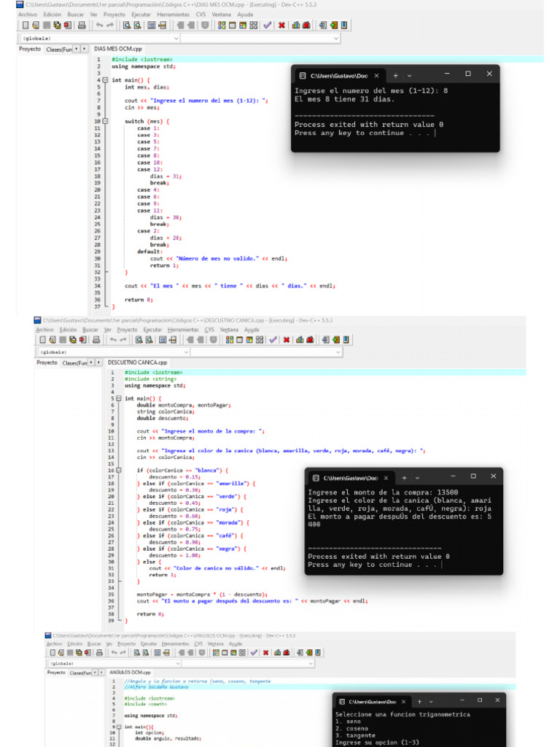Add new terminal tab in trigonometry console

pyautogui.click(x=419, y=701)
